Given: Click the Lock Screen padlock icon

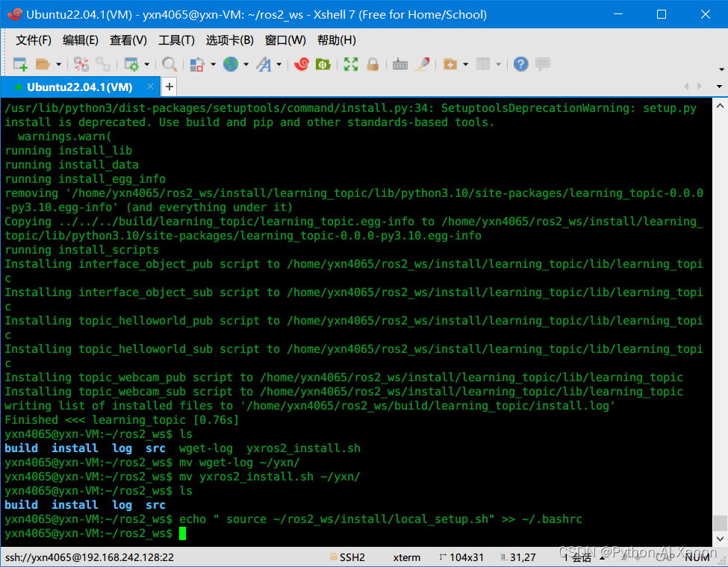Looking at the screenshot, I should 373,64.
